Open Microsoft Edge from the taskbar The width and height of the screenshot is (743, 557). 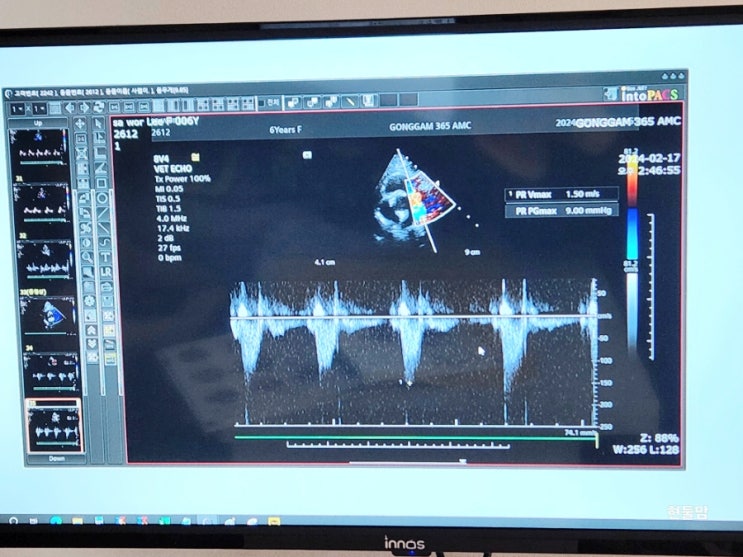(56, 520)
